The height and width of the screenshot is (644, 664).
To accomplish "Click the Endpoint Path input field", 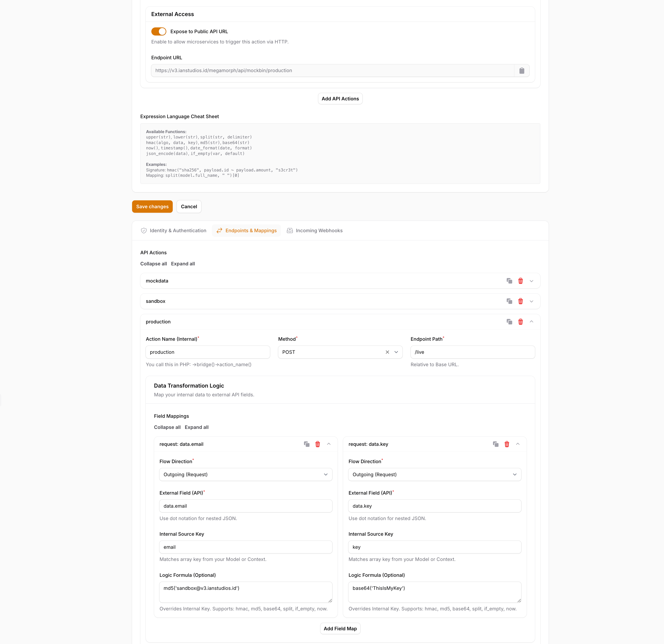I will (472, 352).
